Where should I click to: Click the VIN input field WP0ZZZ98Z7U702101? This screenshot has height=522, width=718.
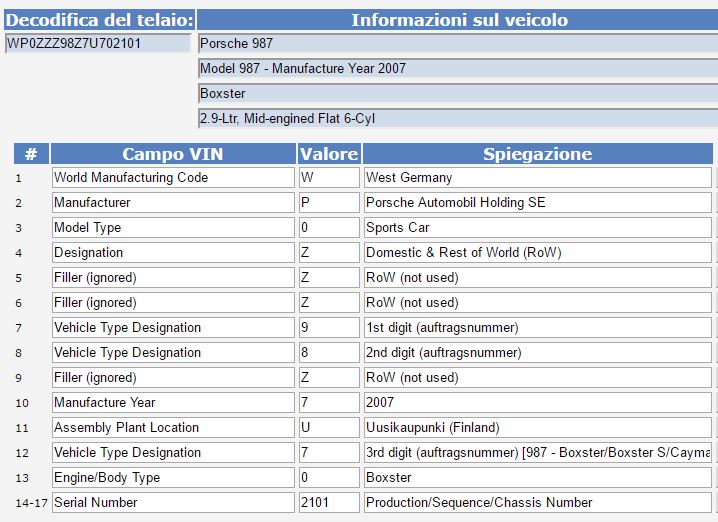[98, 44]
